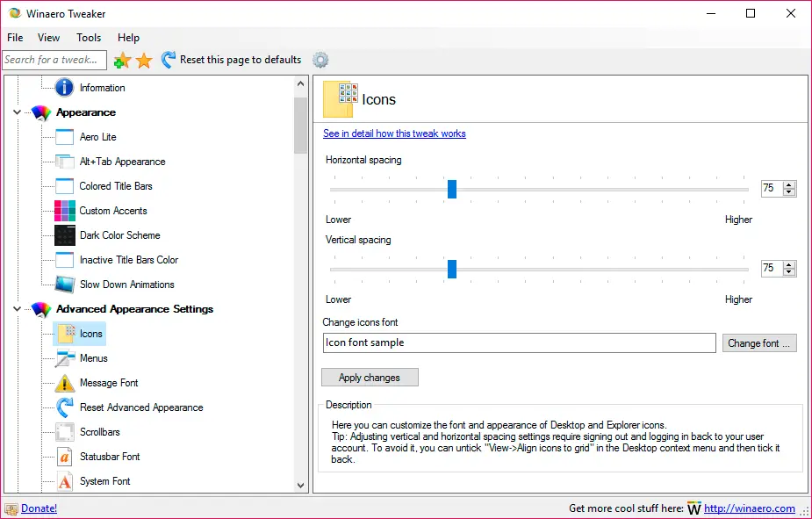Open 'See in detail how this tweak works' link
This screenshot has height=519, width=812.
point(394,133)
